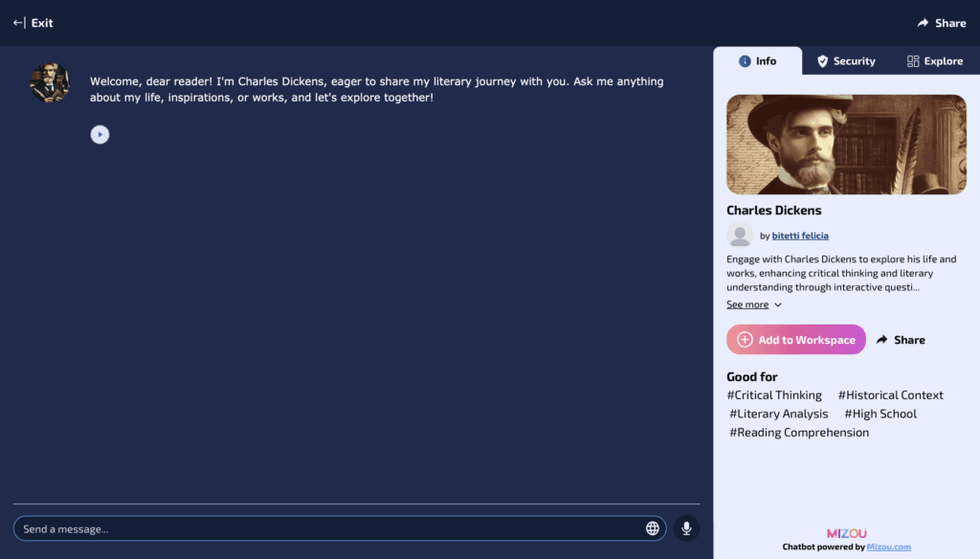
Task: Open the language globe icon
Action: pyautogui.click(x=653, y=529)
